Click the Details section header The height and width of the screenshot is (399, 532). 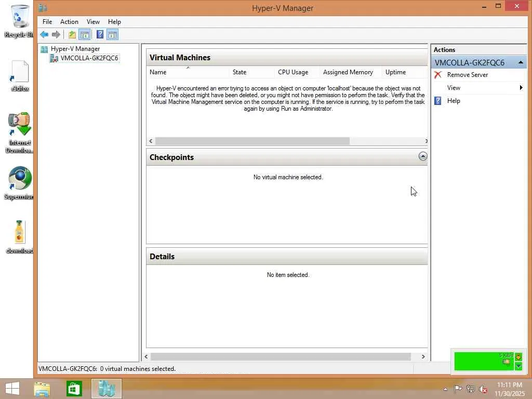[287, 257]
